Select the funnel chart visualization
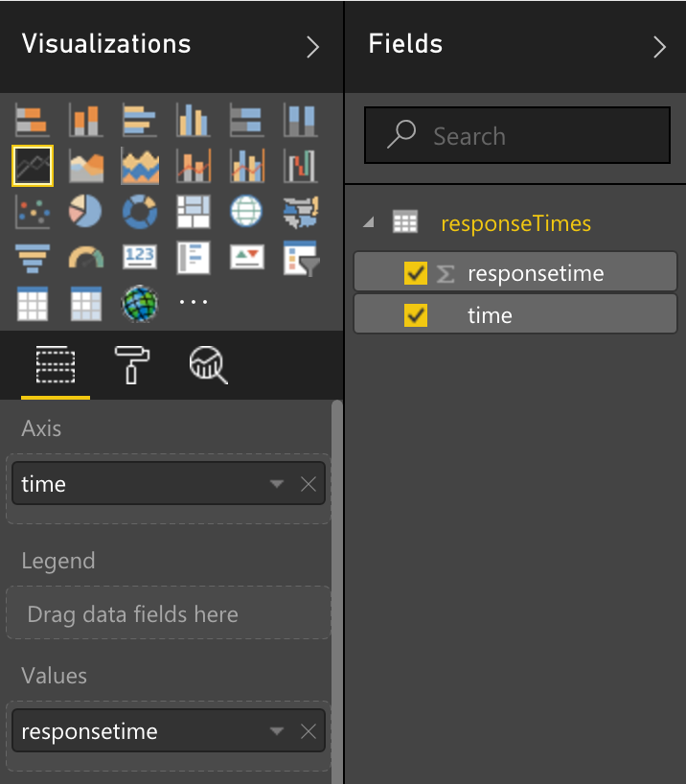 point(33,258)
